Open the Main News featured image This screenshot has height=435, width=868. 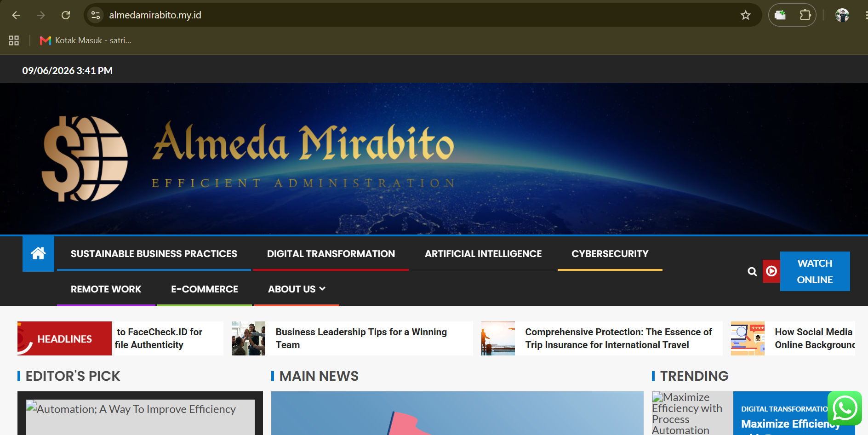457,413
